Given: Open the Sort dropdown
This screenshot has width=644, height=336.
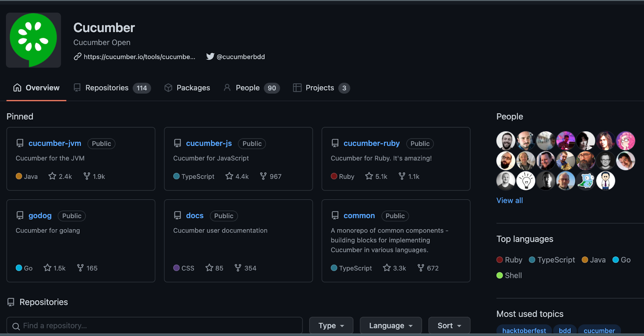Looking at the screenshot, I should coord(449,326).
